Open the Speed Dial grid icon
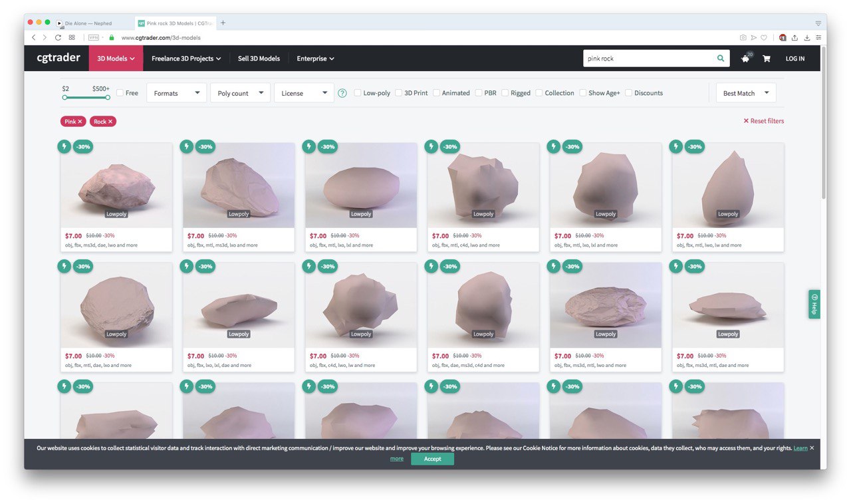The image size is (851, 504). 72,38
